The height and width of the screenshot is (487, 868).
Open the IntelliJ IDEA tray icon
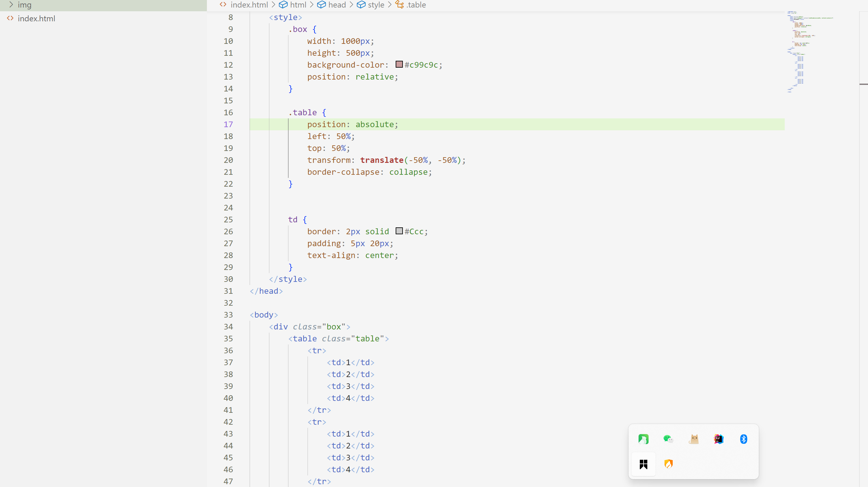(x=718, y=439)
